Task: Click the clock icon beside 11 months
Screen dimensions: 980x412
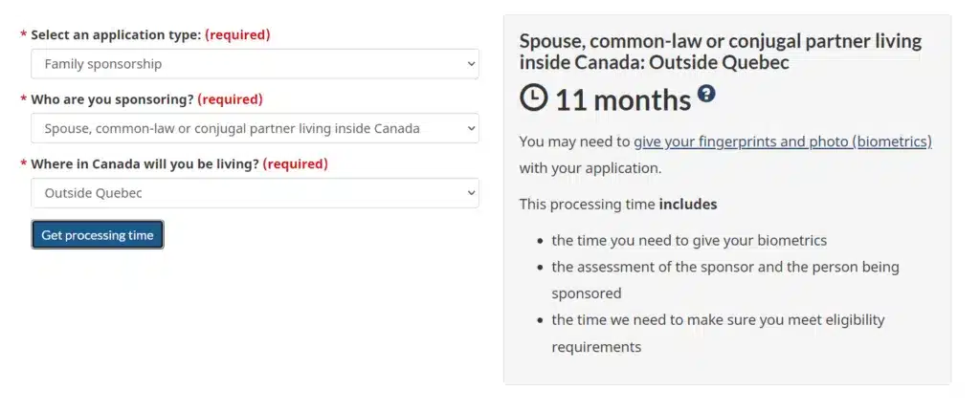Action: (534, 98)
